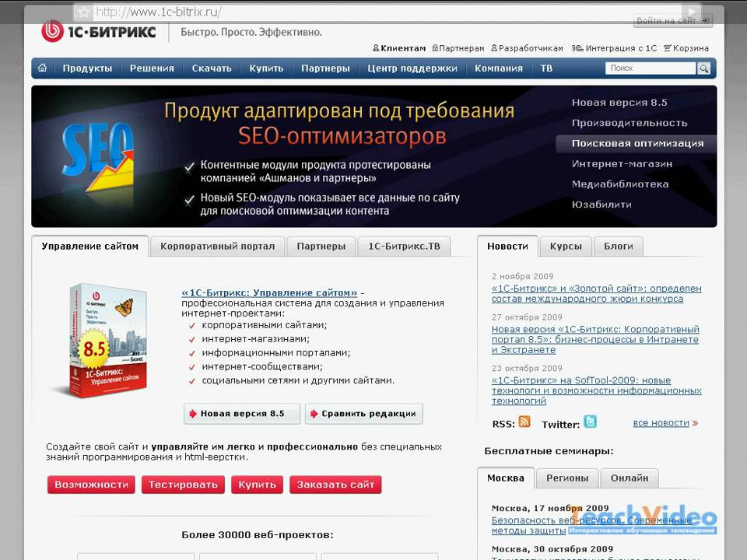The width and height of the screenshot is (747, 560).
Task: Switch to Корпоративный портал tab
Action: [217, 247]
